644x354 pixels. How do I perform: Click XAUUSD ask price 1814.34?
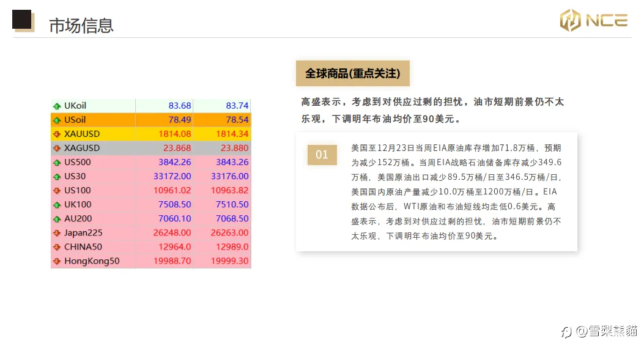point(232,134)
